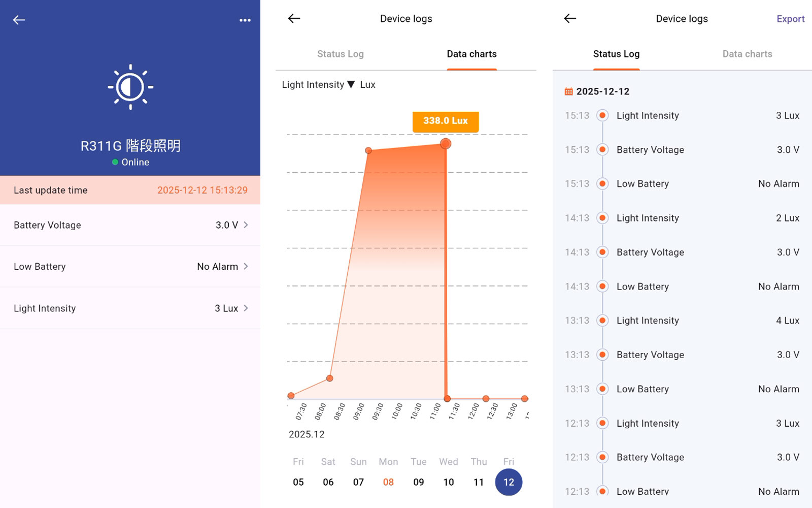Go back from the Data charts screen
This screenshot has height=508, width=812.
[294, 19]
